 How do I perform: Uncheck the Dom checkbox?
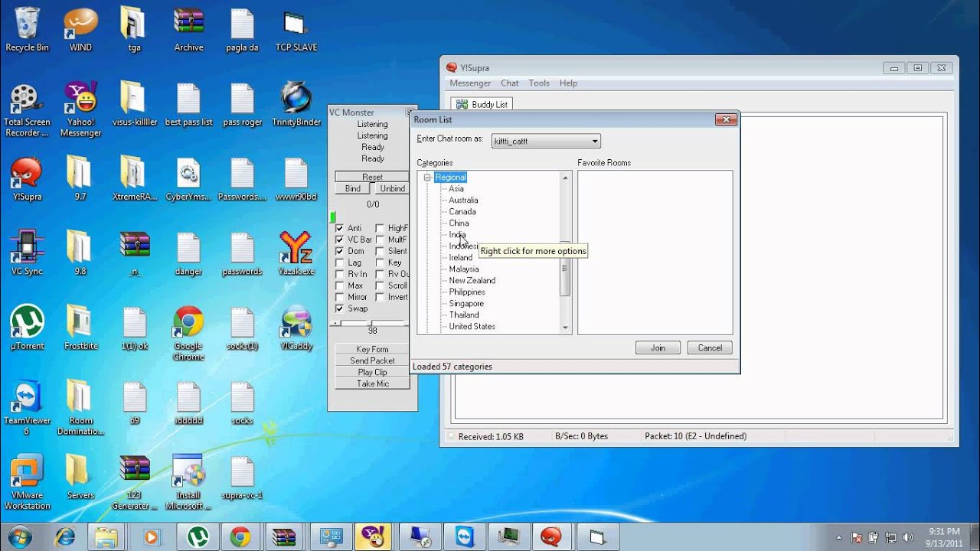340,251
